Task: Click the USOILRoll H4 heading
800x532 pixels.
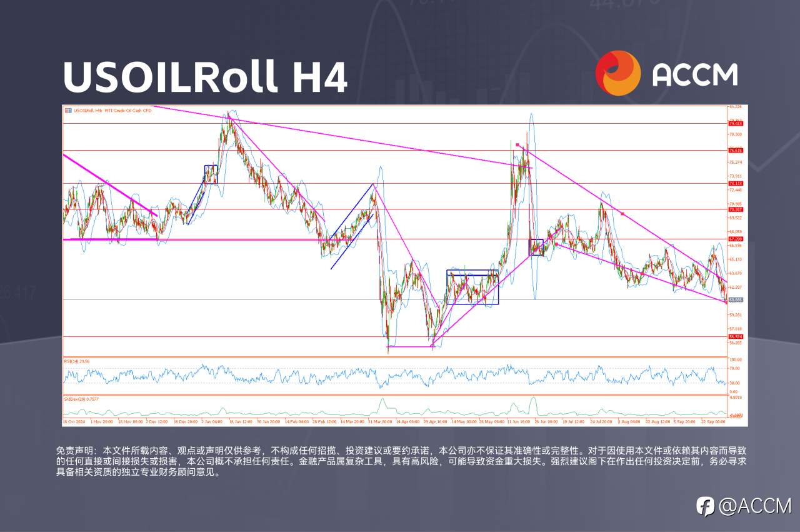Action: [205, 77]
